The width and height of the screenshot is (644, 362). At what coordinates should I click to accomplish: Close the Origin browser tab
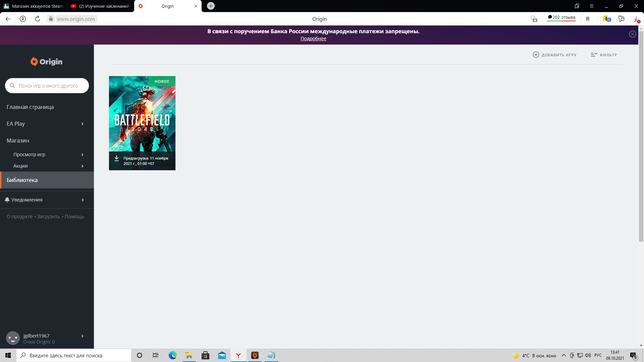click(196, 6)
